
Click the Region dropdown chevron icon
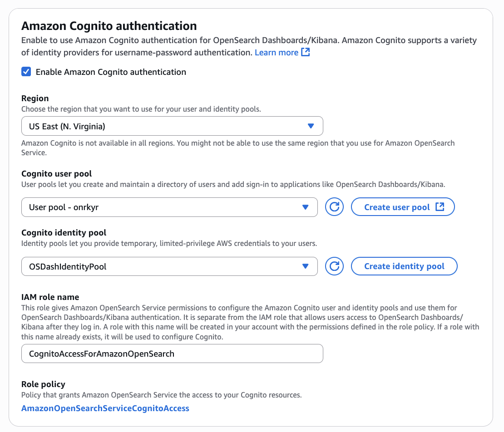point(311,126)
